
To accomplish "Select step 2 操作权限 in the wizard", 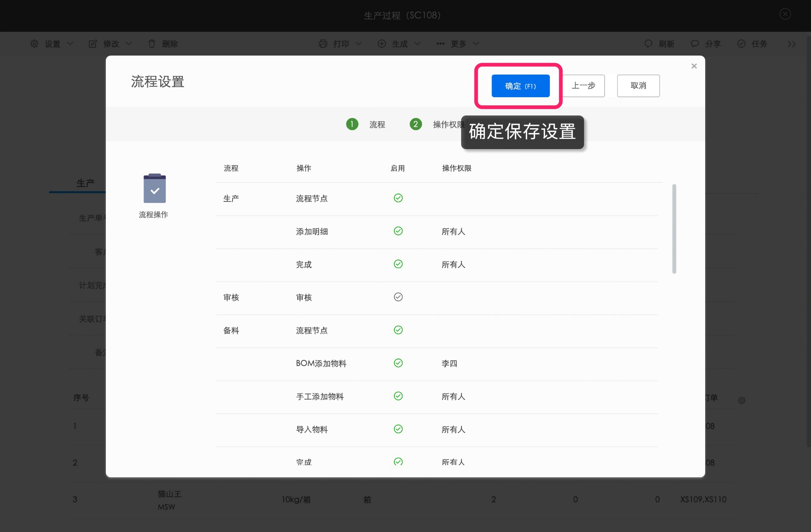I will click(437, 124).
